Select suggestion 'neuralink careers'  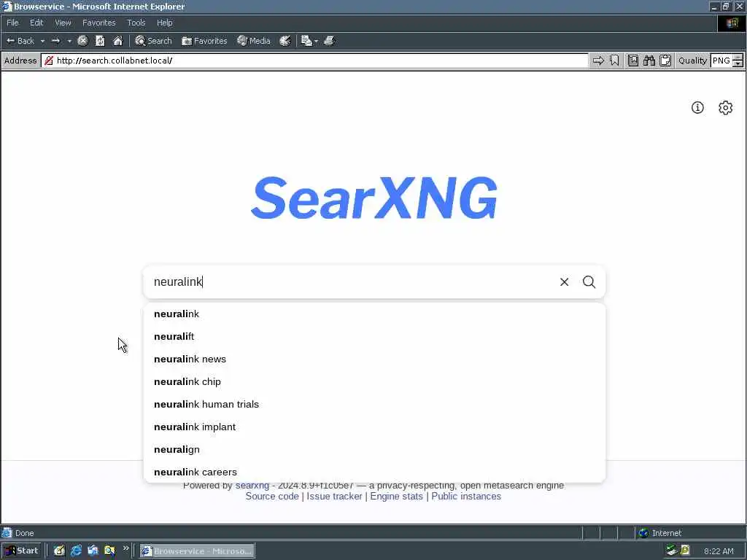(374, 472)
